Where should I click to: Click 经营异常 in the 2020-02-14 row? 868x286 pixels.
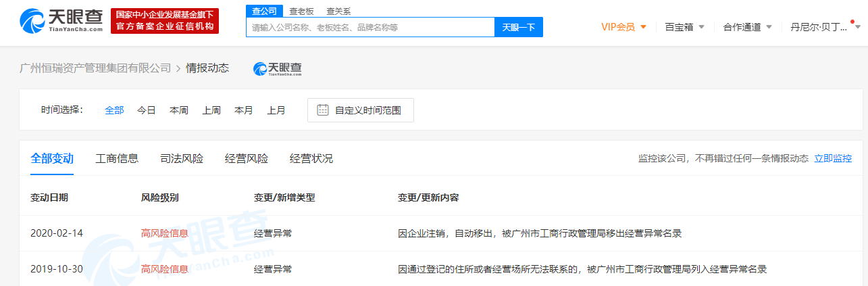[x=273, y=233]
